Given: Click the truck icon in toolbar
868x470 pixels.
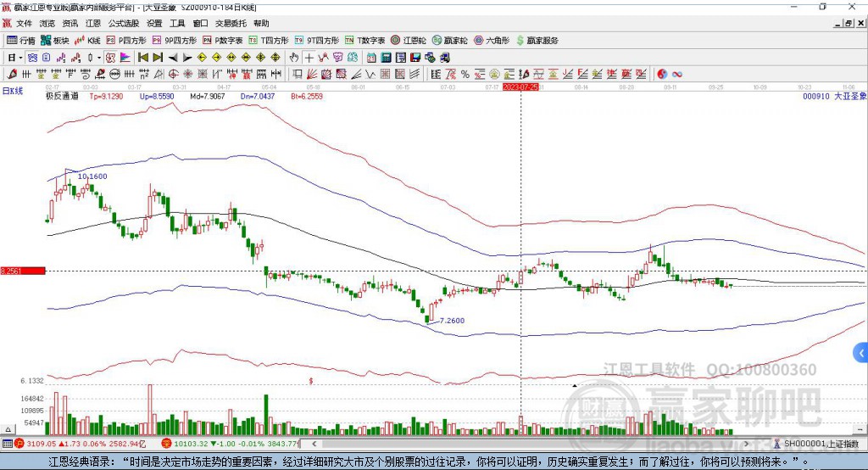Looking at the screenshot, I should (x=444, y=58).
